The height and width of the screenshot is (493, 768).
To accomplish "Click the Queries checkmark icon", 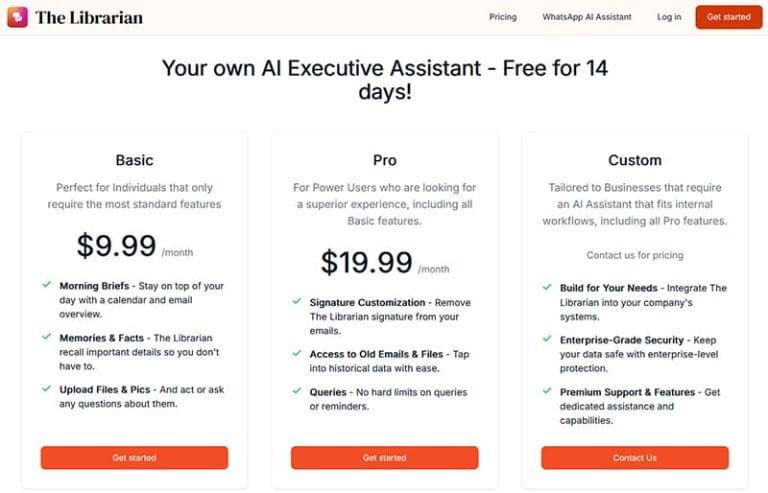I will (297, 392).
